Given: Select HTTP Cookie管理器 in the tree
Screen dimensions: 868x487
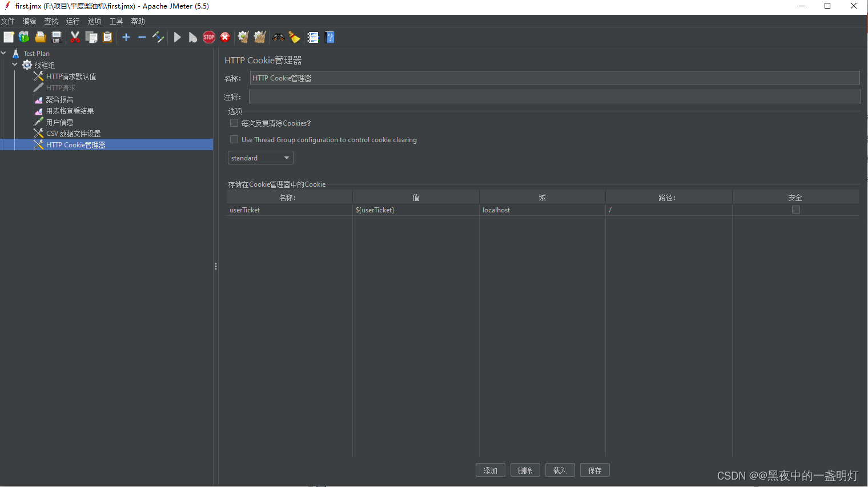Looking at the screenshot, I should pyautogui.click(x=75, y=145).
